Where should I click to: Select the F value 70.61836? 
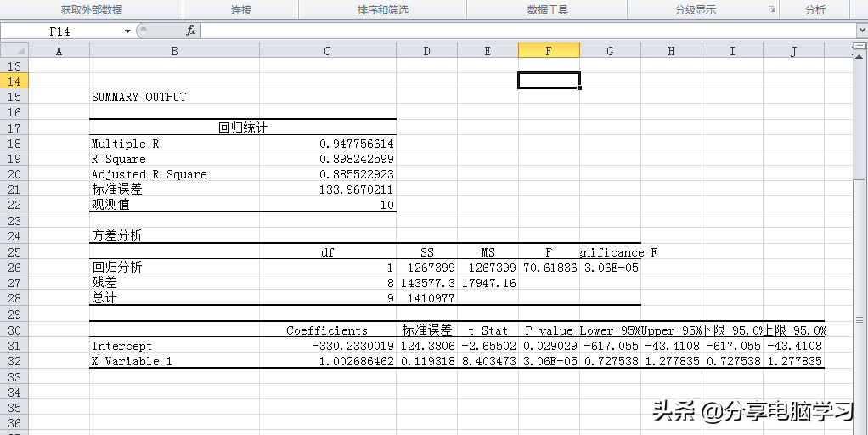coord(550,268)
